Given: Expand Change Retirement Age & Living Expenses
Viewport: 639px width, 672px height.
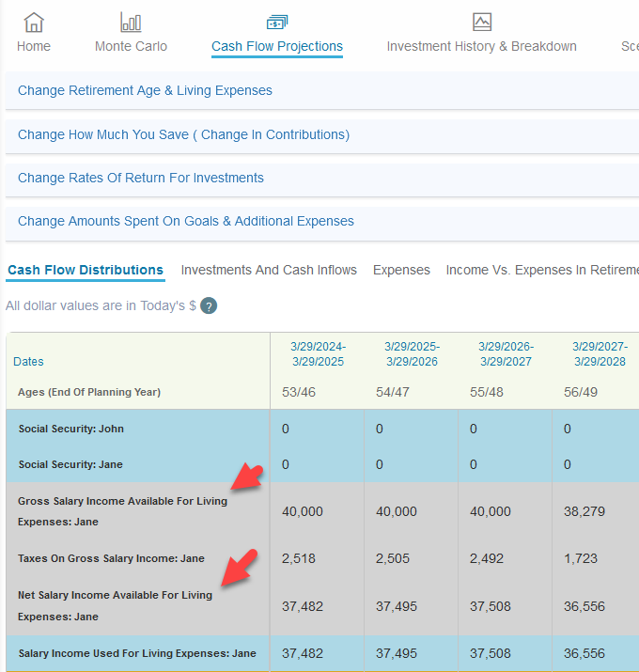Looking at the screenshot, I should (x=322, y=90).
